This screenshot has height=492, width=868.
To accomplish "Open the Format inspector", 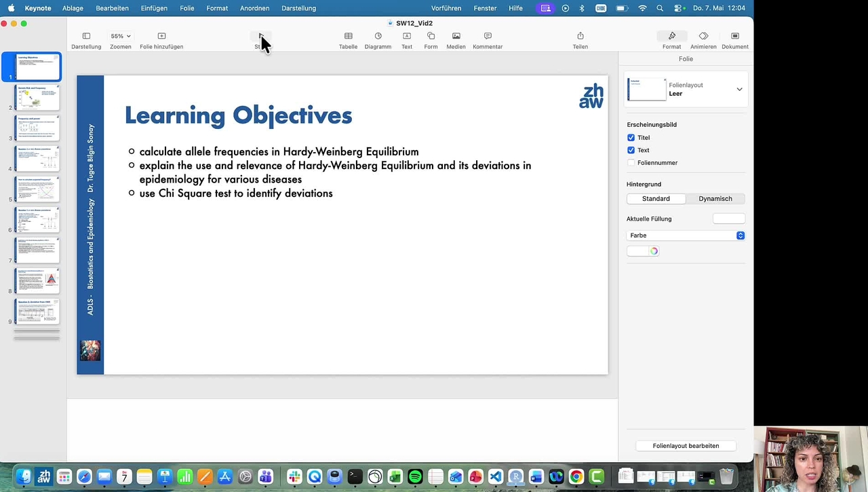I will (x=671, y=41).
